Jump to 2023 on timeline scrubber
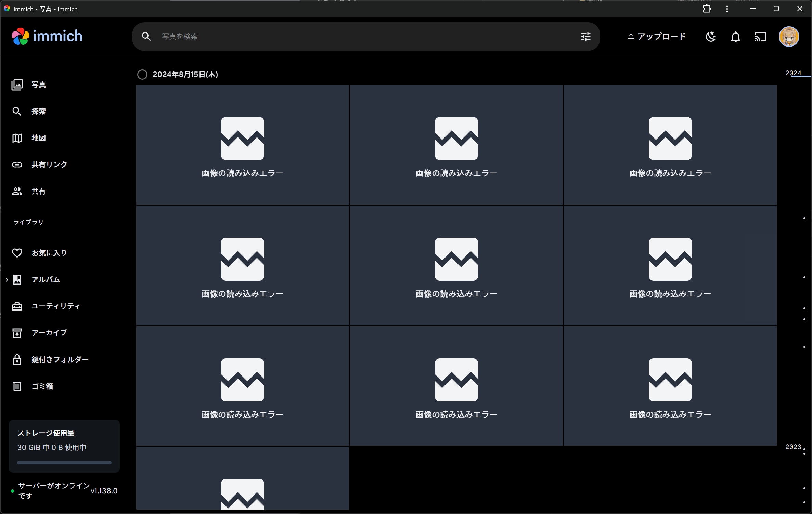The image size is (812, 514). coord(793,447)
